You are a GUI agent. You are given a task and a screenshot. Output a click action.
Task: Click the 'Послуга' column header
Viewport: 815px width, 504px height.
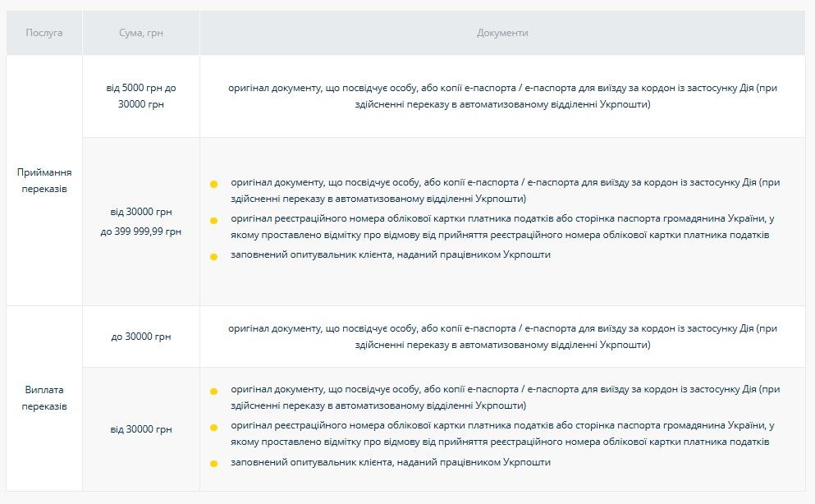44,33
